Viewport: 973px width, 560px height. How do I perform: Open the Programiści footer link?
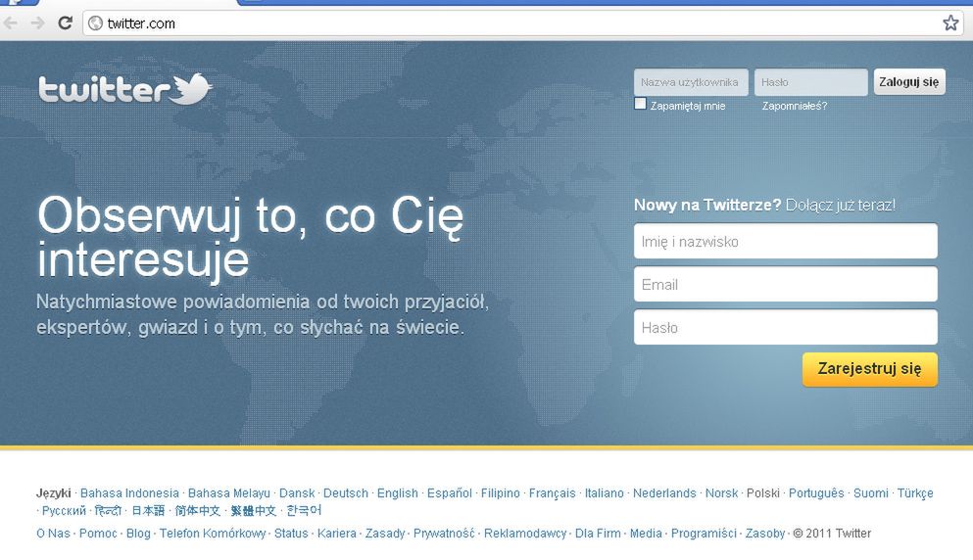coord(704,534)
